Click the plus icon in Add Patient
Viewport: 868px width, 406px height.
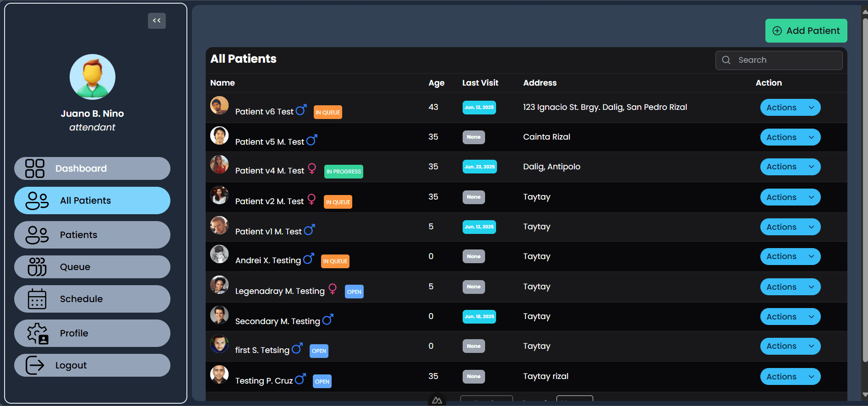tap(777, 31)
